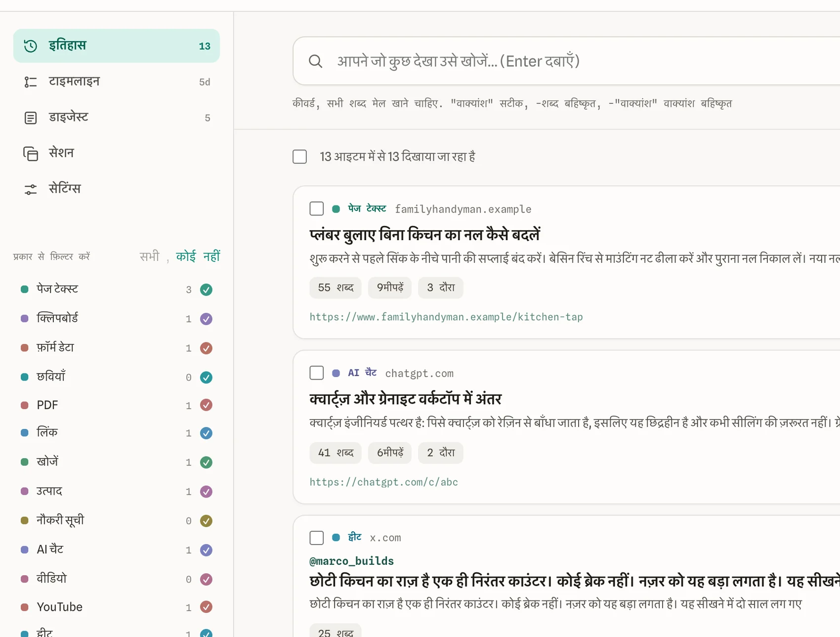
Task: Toggle the उत्पाद filter checkmark
Action: tap(206, 491)
